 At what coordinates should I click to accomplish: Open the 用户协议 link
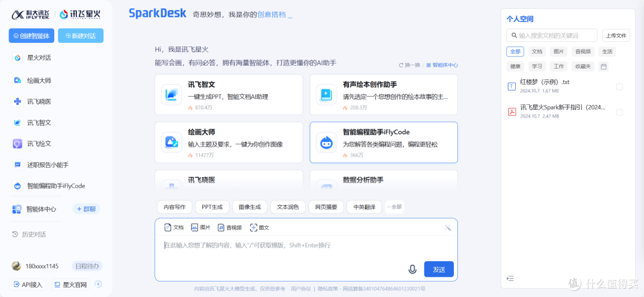point(301,289)
